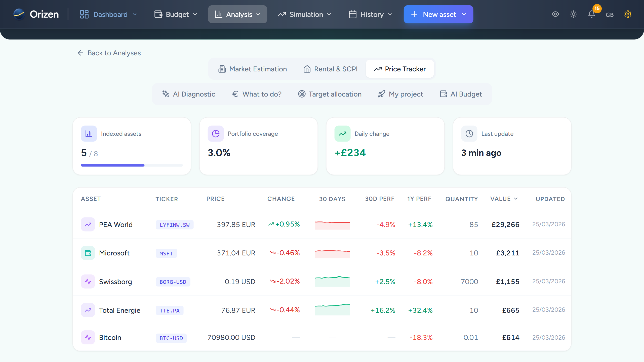Click the BTC-USD ticker badge

point(171,338)
